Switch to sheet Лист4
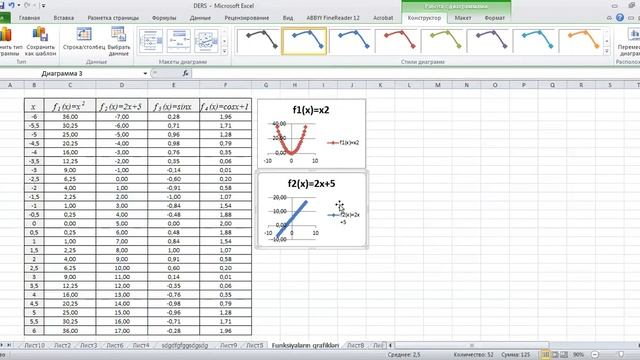Viewport: 640px width, 360px height. pyautogui.click(x=141, y=345)
